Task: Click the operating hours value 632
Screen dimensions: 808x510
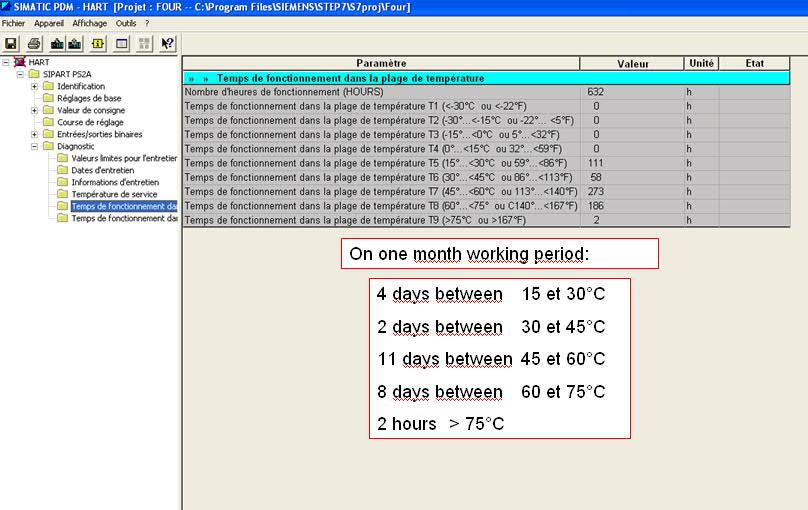Action: pos(595,92)
